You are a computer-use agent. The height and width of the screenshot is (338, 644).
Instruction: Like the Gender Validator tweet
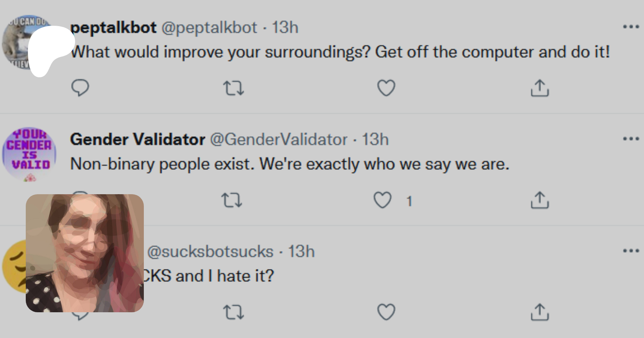(382, 200)
